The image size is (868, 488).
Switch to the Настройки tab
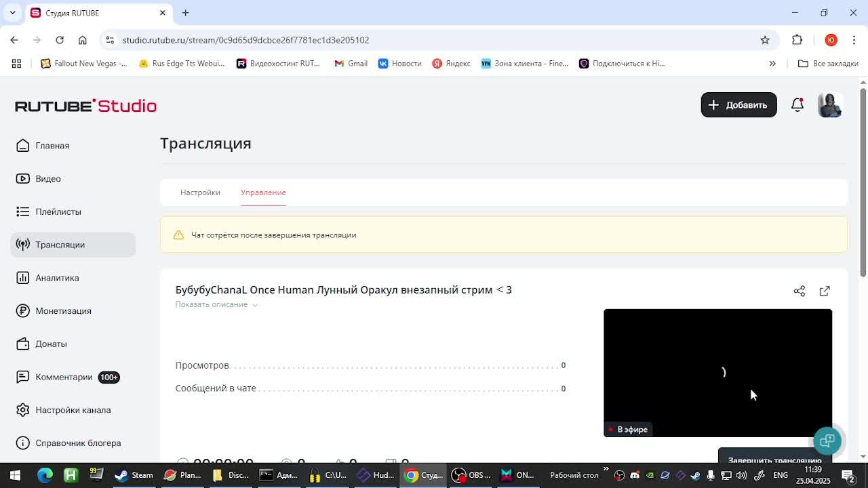coord(200,192)
